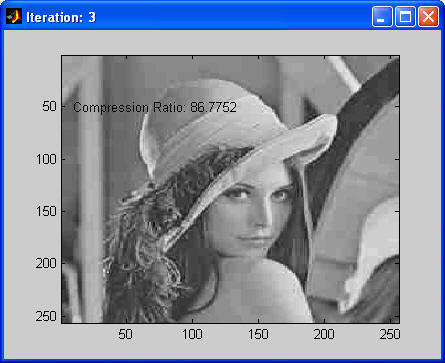The width and height of the screenshot is (445, 363).
Task: Click the x-axis tick label 50
Action: tap(126, 334)
